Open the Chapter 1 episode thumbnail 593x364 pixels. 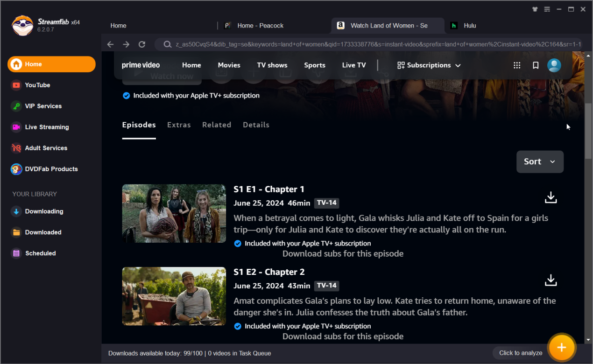pos(174,213)
